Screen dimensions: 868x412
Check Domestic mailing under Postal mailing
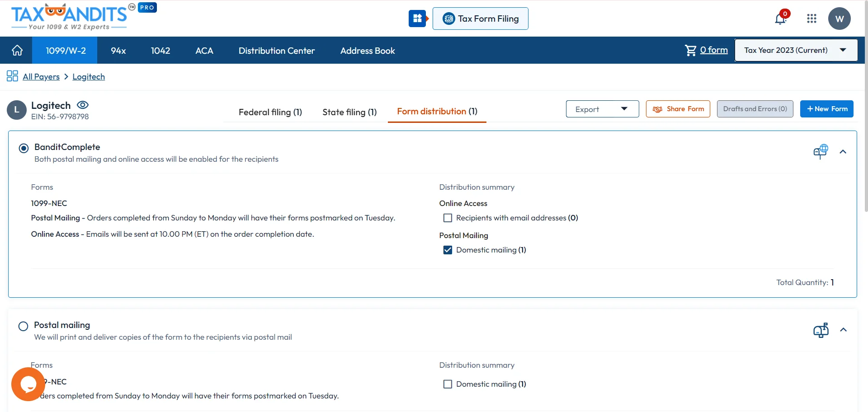click(448, 384)
